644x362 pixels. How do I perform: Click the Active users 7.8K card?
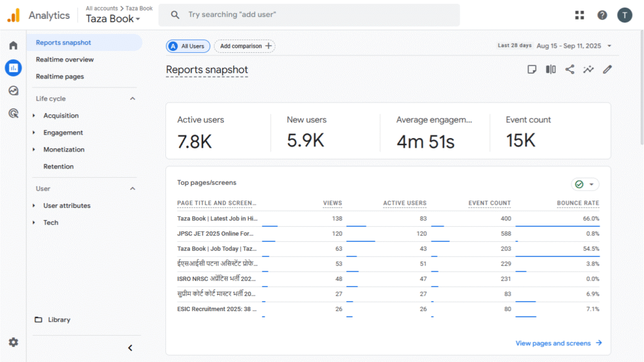pyautogui.click(x=218, y=131)
